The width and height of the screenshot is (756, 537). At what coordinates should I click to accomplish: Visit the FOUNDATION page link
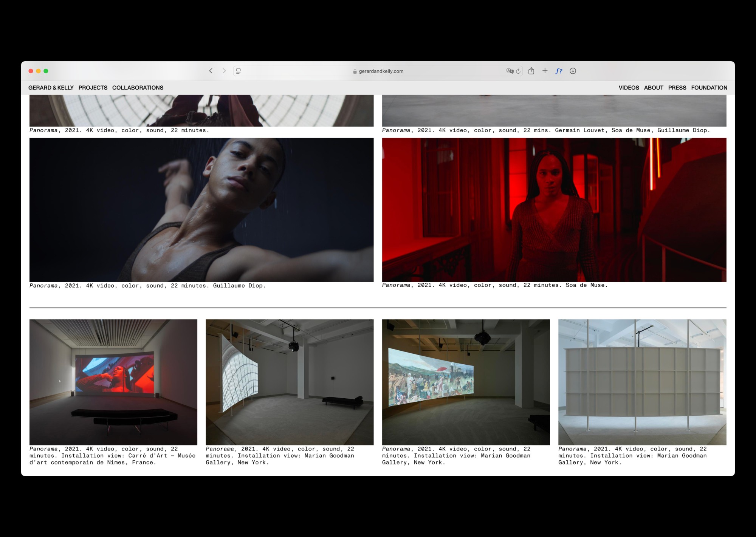pyautogui.click(x=709, y=88)
